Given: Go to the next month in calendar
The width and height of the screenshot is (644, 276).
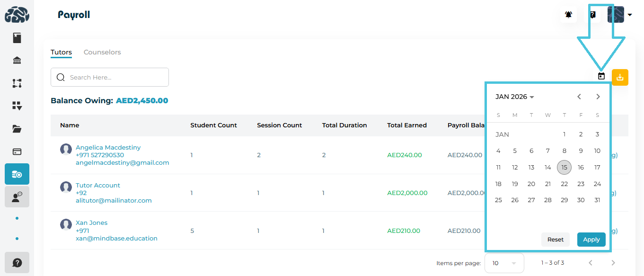Looking at the screenshot, I should pos(598,97).
